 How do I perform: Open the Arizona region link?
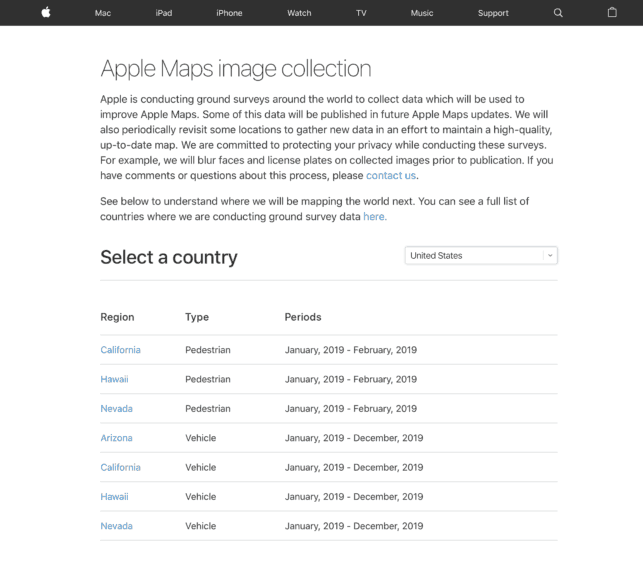pos(116,438)
